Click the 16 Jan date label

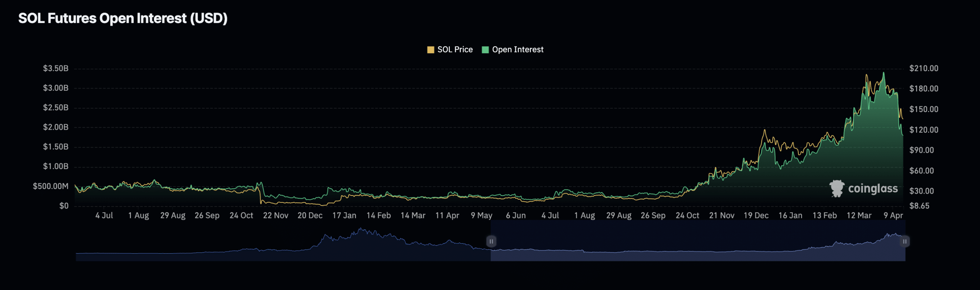791,215
